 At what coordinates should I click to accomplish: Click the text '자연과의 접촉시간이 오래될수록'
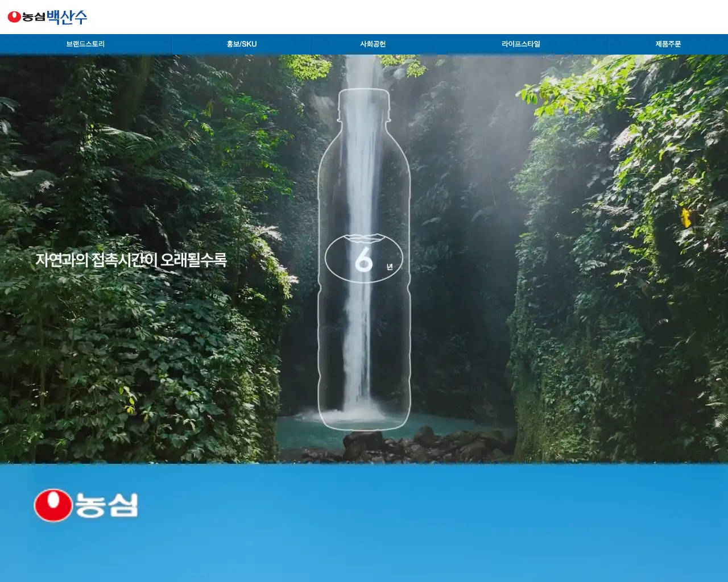click(131, 260)
